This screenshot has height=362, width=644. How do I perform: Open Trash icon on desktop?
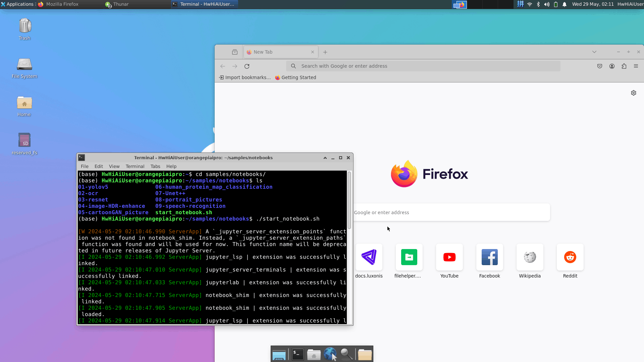tap(24, 26)
